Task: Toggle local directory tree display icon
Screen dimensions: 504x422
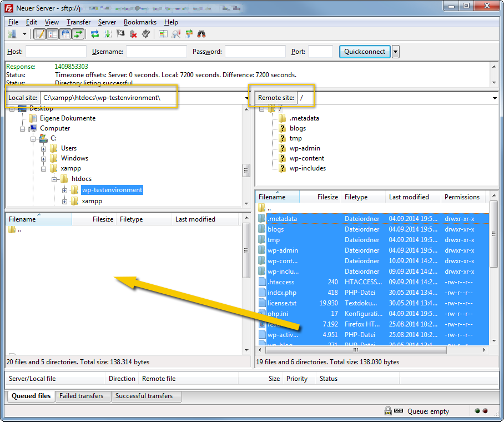Action: (x=52, y=34)
